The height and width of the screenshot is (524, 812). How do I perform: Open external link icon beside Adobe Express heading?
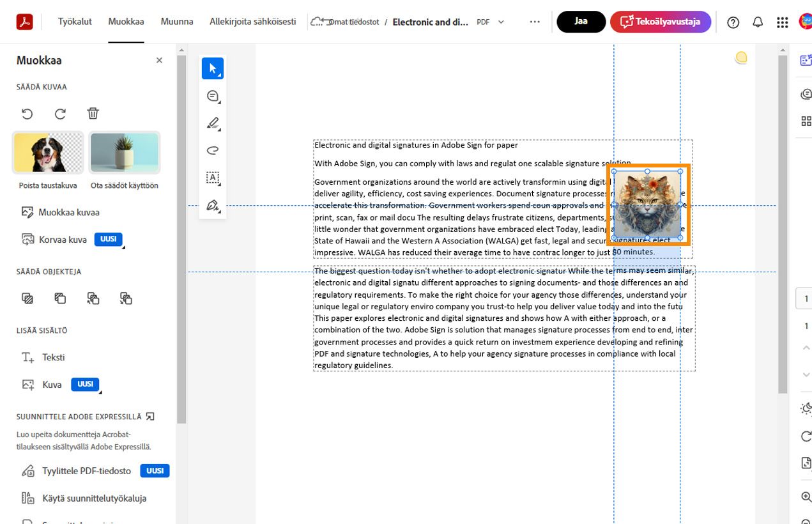(x=150, y=417)
